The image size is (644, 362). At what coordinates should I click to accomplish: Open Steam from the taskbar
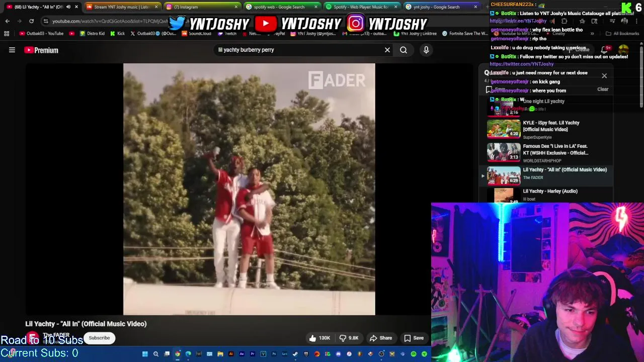coord(295,354)
